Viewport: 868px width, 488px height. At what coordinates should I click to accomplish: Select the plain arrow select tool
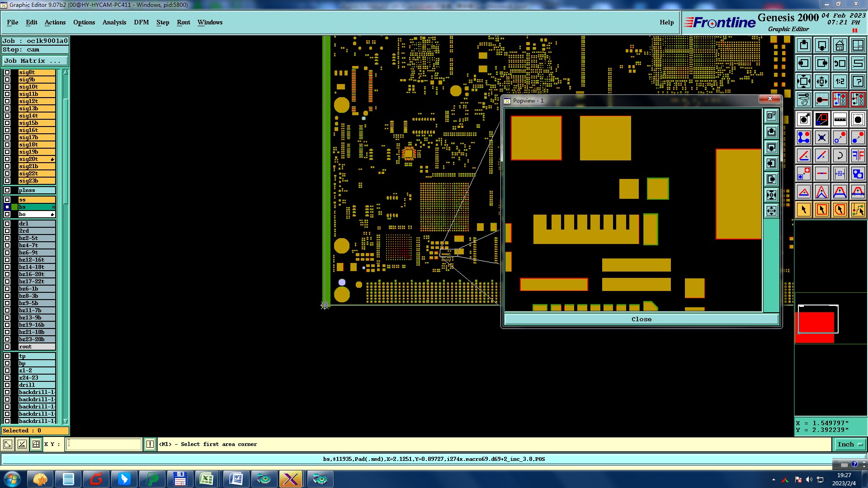tap(804, 210)
